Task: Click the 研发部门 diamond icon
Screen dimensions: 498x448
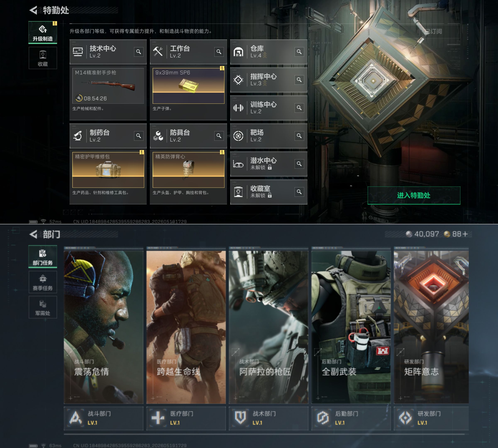Action: [x=405, y=418]
